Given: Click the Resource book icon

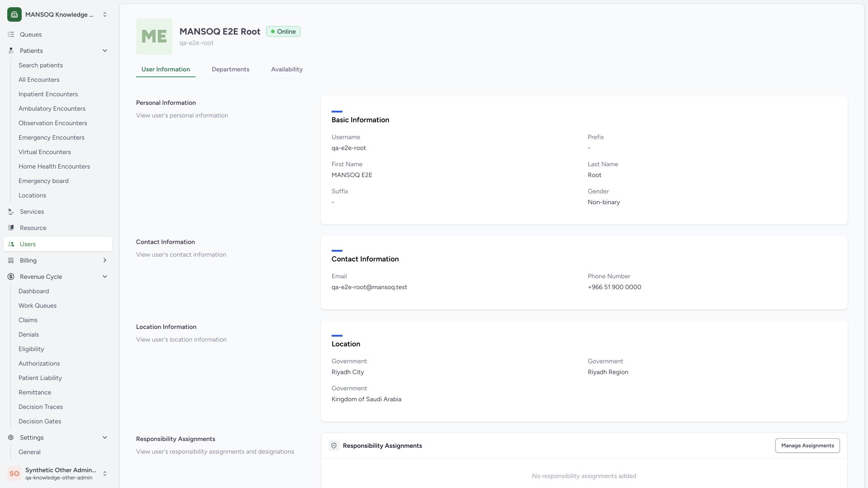Looking at the screenshot, I should point(11,228).
